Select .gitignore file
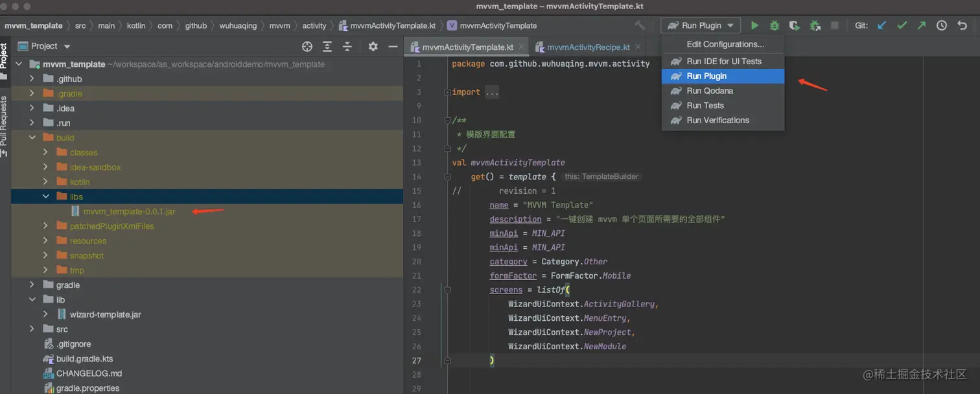This screenshot has width=980, height=394. (74, 344)
